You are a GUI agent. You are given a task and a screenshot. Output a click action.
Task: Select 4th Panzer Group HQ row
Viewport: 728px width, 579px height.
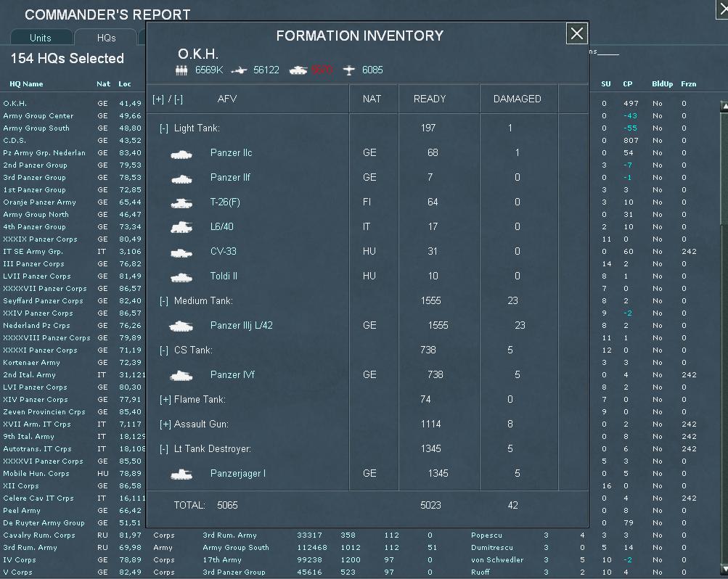34,227
